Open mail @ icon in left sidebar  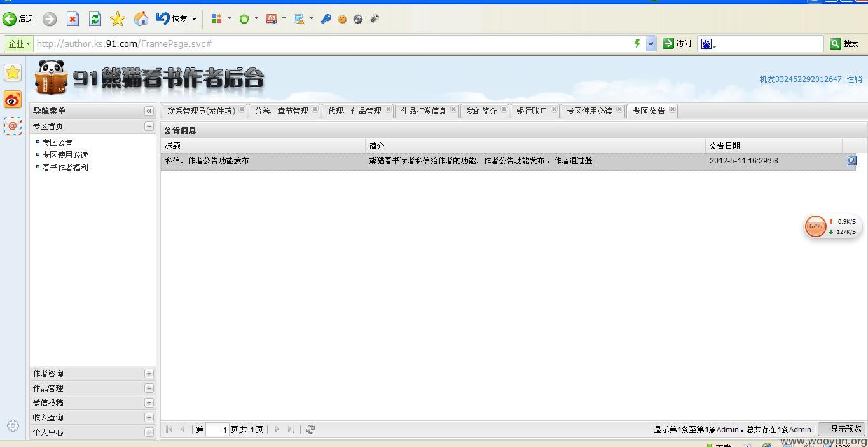coord(13,126)
